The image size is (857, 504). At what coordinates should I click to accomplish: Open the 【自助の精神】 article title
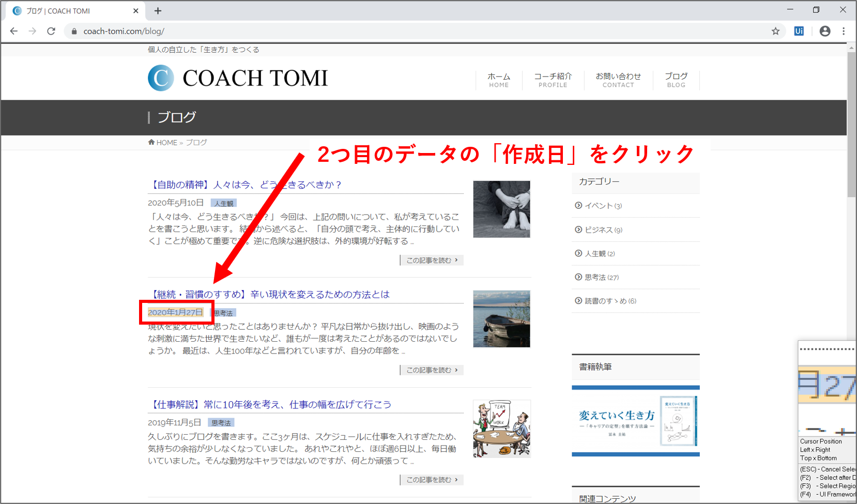click(x=246, y=185)
